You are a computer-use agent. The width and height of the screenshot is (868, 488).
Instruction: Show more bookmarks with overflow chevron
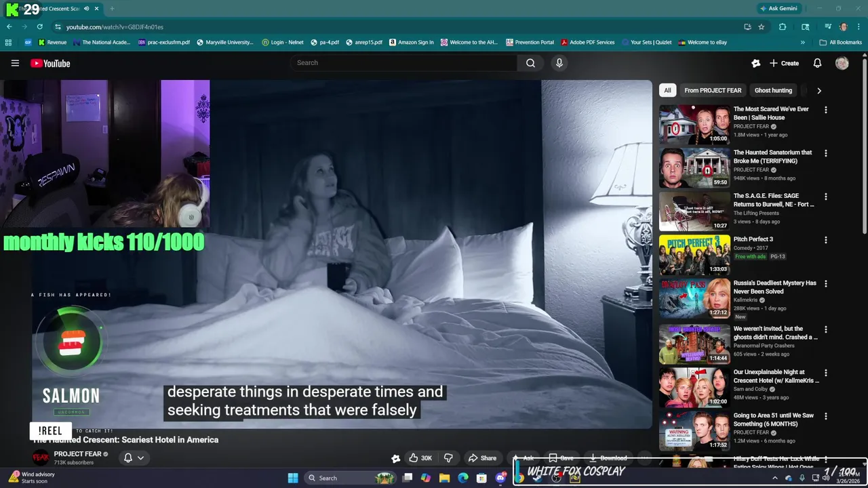click(x=802, y=42)
